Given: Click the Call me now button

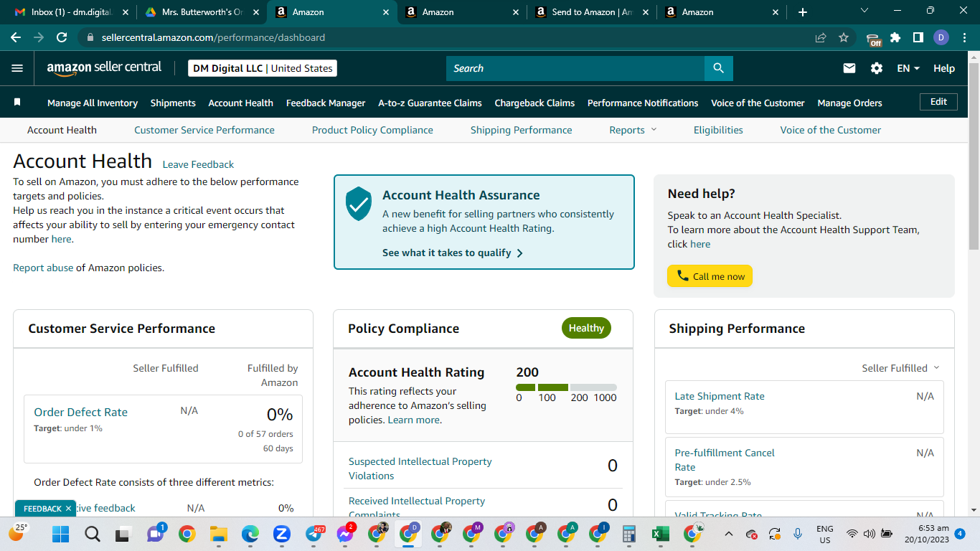Looking at the screenshot, I should click(x=710, y=276).
